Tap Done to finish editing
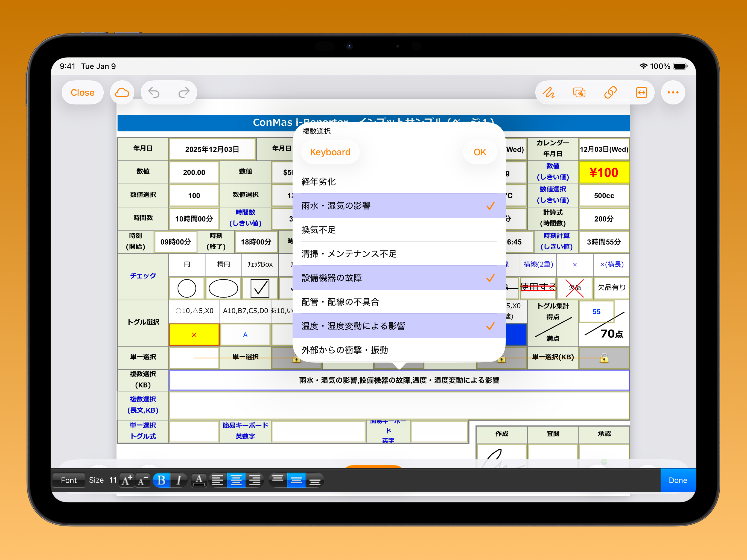The width and height of the screenshot is (747, 560). [x=678, y=480]
